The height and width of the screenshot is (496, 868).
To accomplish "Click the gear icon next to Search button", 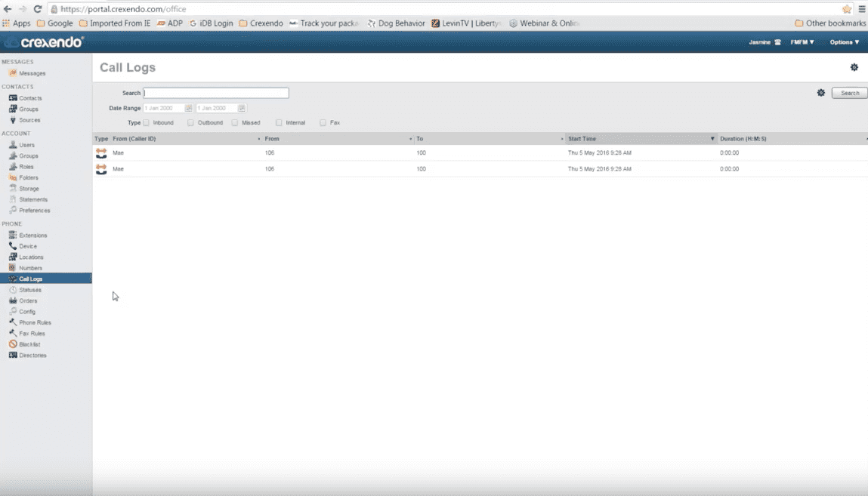I will [x=821, y=93].
